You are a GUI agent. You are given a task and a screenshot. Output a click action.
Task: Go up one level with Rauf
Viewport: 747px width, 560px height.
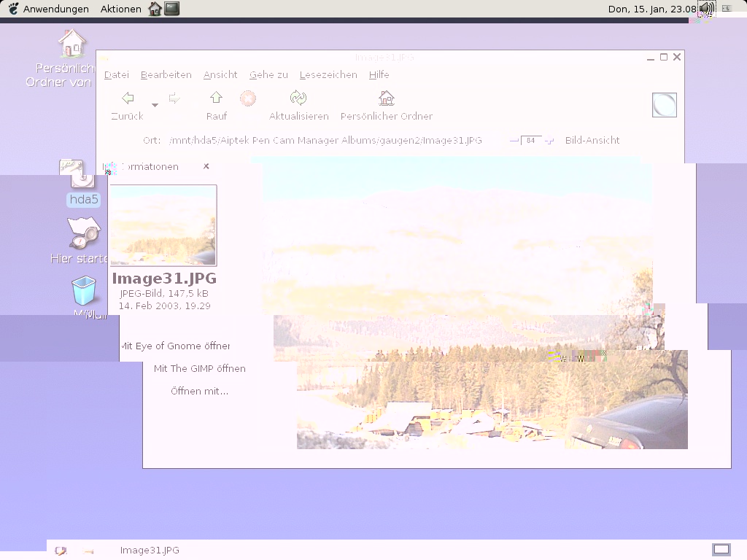[216, 98]
